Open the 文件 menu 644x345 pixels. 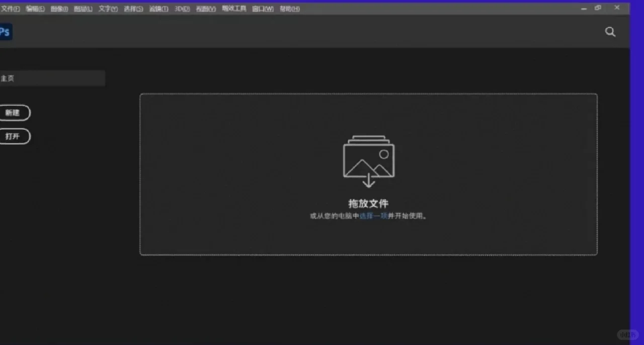coord(11,9)
